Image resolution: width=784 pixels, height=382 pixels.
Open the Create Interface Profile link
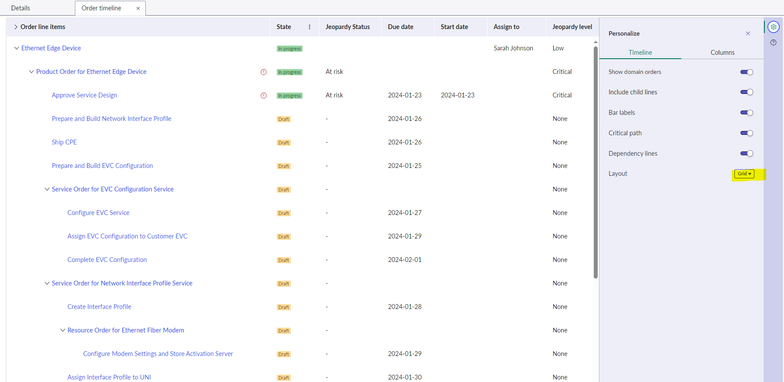pyautogui.click(x=99, y=306)
